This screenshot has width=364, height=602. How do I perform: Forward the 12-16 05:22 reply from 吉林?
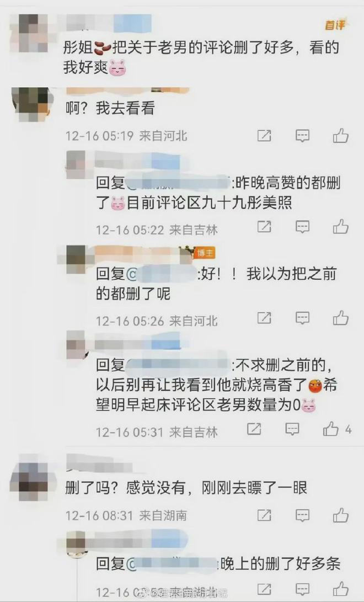click(x=264, y=227)
